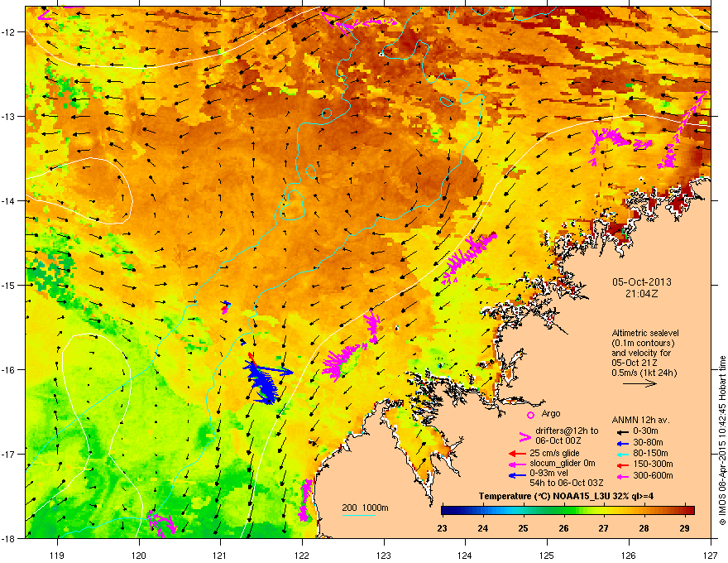Image resolution: width=728 pixels, height=563 pixels.
Task: Click the longitude axis label 125
Action: (x=547, y=555)
